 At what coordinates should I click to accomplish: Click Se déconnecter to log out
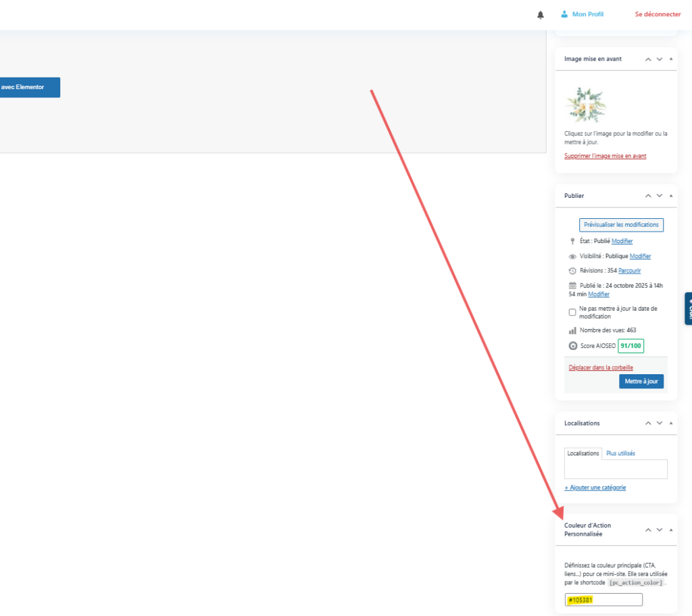tap(658, 14)
